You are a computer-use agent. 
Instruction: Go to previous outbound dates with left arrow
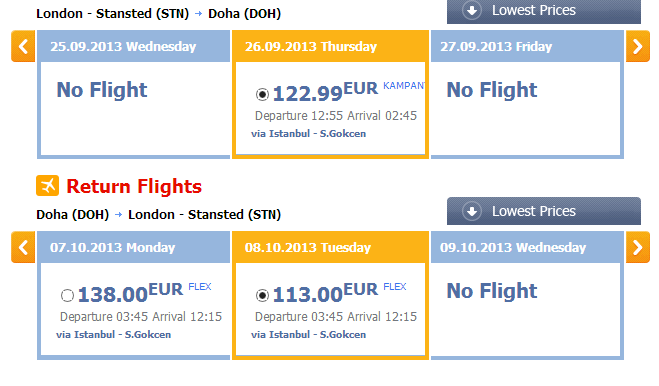[23, 46]
